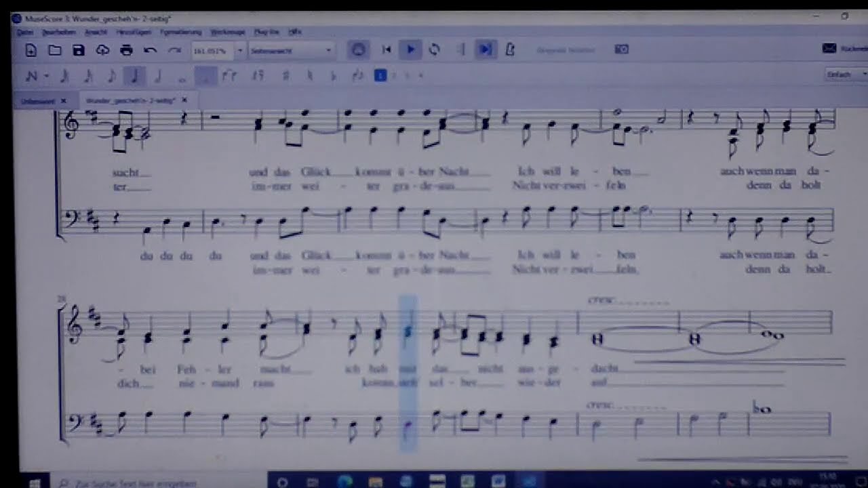
Task: Open File Explorer from the taskbar
Action: (376, 482)
